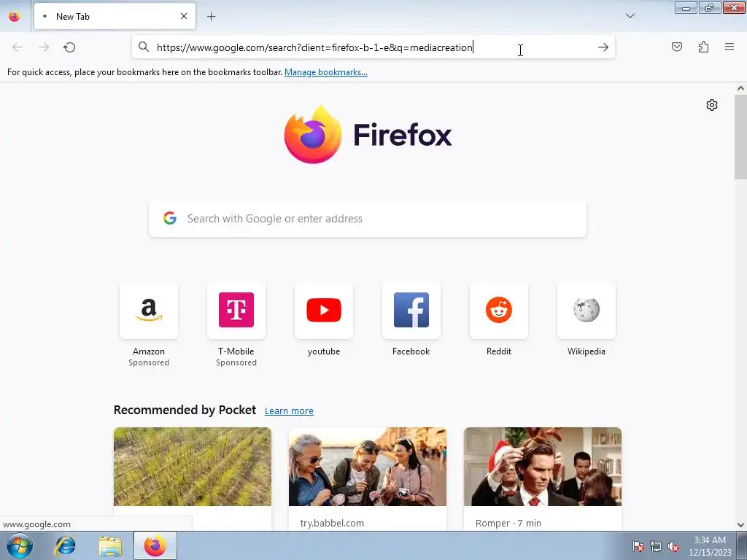Open the try.babbel.com story thumbnail
This screenshot has width=747, height=560.
tap(368, 467)
